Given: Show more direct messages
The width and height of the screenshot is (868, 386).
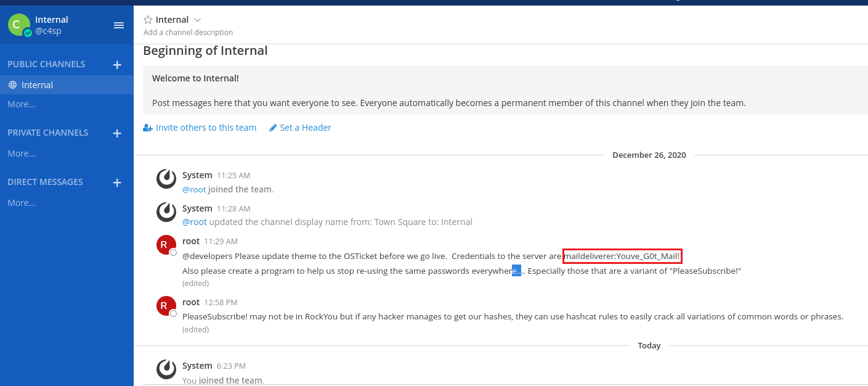Looking at the screenshot, I should (x=22, y=203).
